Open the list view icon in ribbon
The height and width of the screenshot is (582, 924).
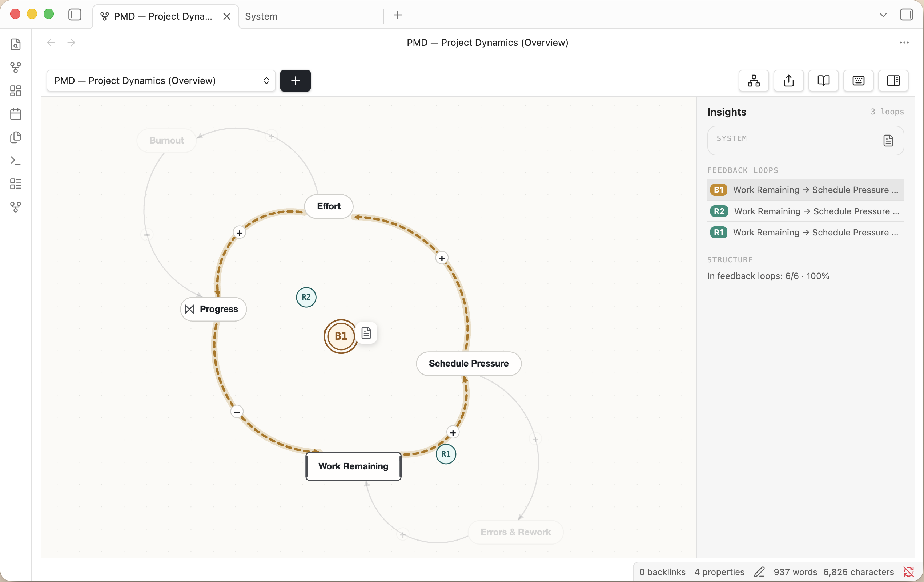click(x=16, y=184)
